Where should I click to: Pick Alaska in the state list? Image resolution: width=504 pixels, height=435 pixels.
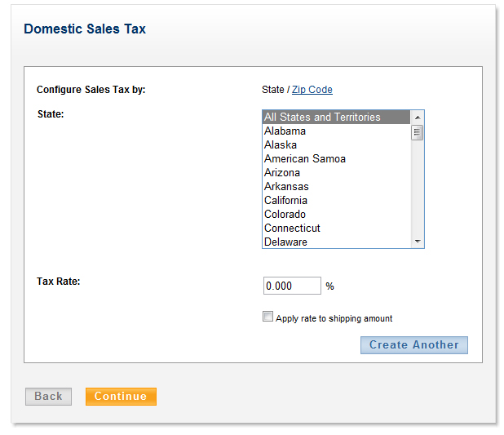pos(281,145)
